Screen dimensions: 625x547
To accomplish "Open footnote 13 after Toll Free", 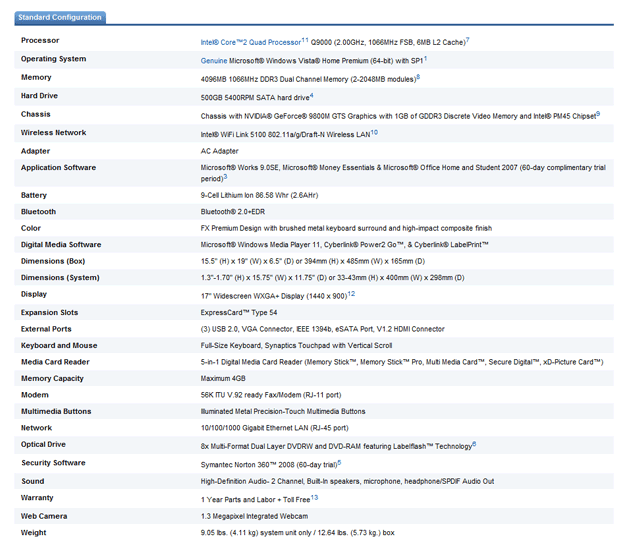I will (x=314, y=498).
